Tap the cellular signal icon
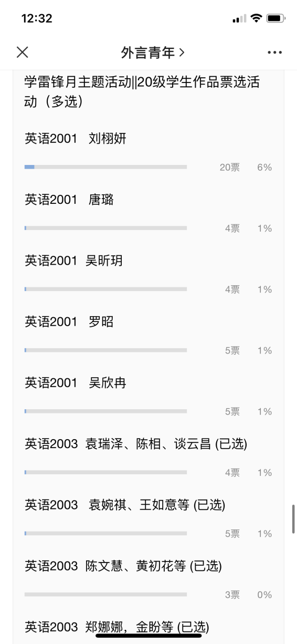 (x=239, y=19)
